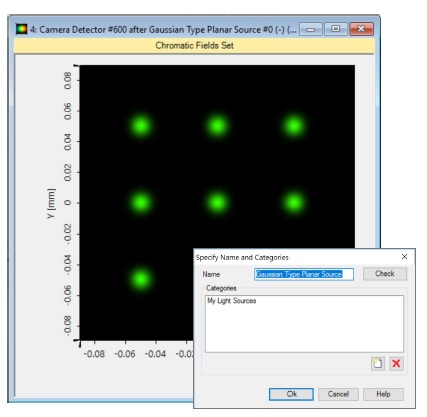Click the top-right green spot
427x417 pixels.
pyautogui.click(x=294, y=126)
